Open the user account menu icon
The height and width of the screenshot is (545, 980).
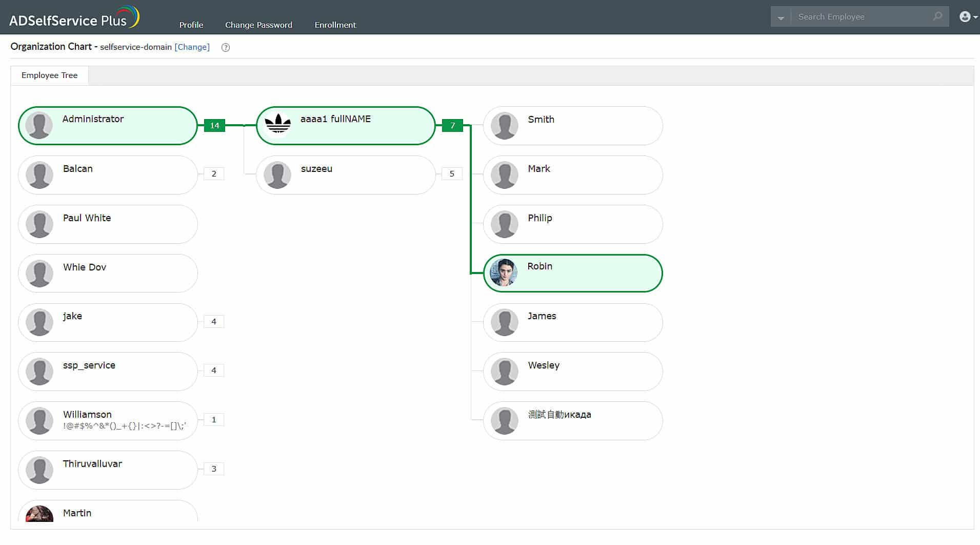[x=965, y=16]
